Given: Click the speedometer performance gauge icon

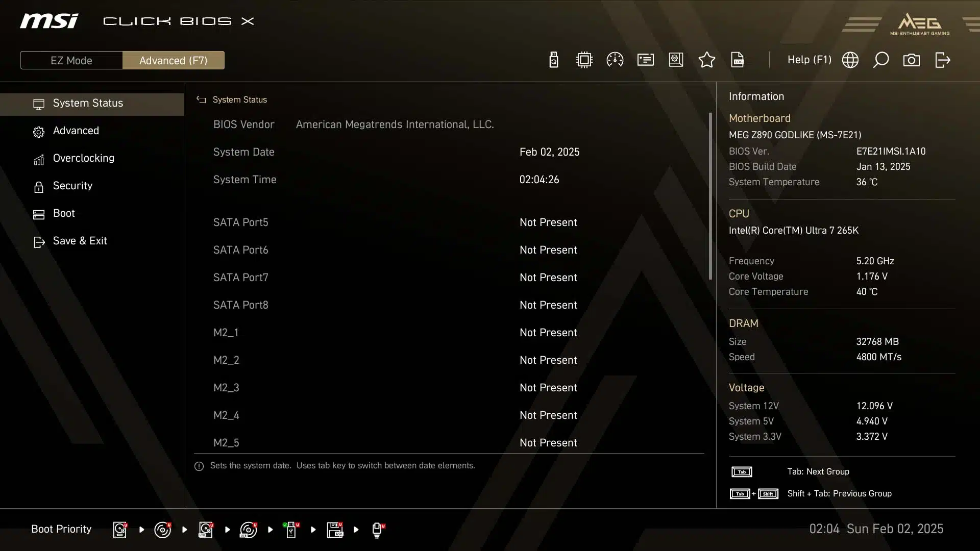Looking at the screenshot, I should (615, 60).
